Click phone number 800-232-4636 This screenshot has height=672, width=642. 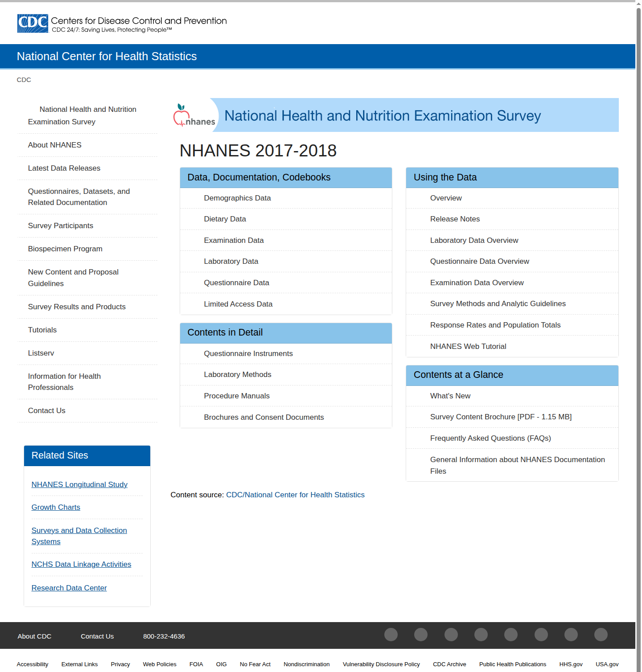pyautogui.click(x=164, y=636)
